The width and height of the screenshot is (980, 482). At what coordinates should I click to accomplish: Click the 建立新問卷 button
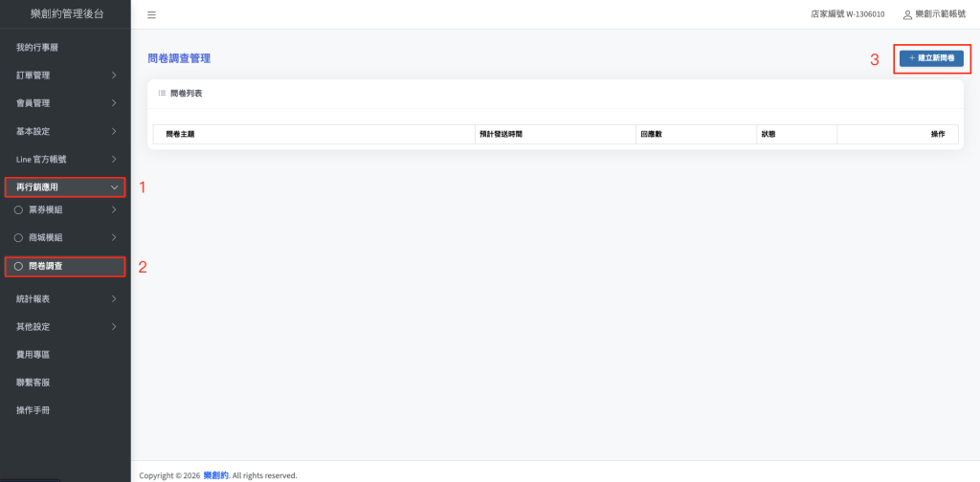coord(931,58)
